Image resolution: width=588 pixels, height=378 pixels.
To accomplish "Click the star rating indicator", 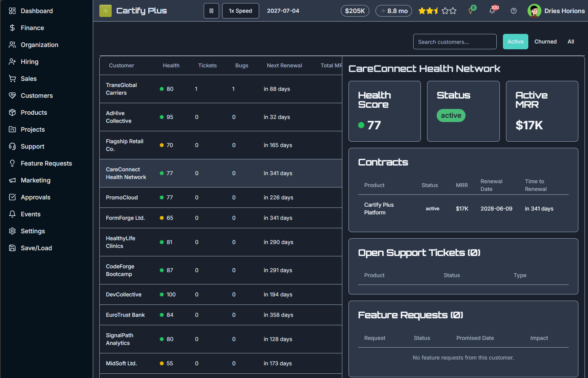I will point(437,11).
